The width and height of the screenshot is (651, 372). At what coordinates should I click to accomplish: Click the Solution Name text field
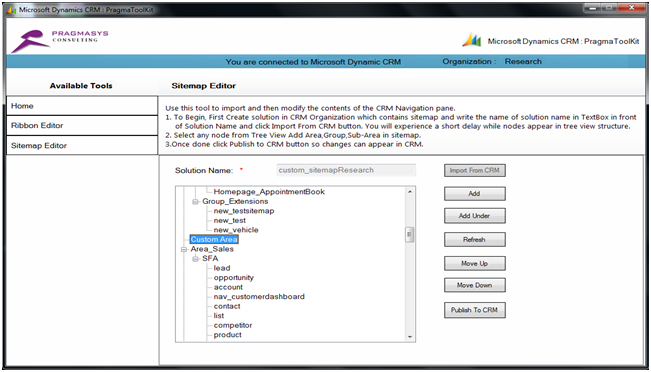[x=346, y=170]
